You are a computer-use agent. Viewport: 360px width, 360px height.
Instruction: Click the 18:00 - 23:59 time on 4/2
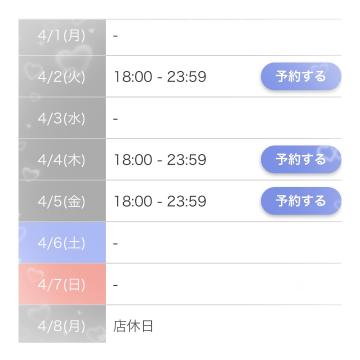160,77
